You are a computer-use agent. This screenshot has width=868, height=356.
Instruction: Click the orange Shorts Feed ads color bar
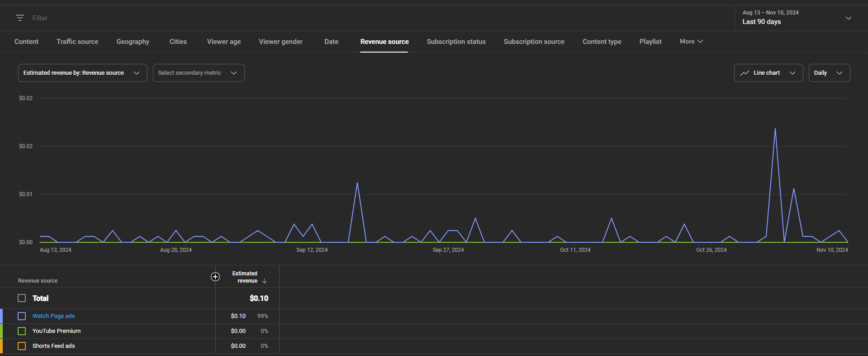pyautogui.click(x=1, y=346)
